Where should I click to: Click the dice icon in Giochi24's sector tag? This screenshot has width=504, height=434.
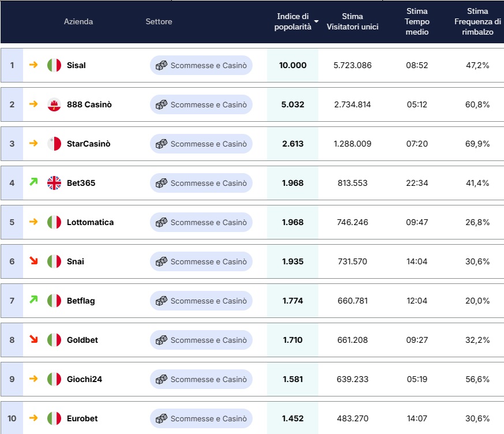161,379
